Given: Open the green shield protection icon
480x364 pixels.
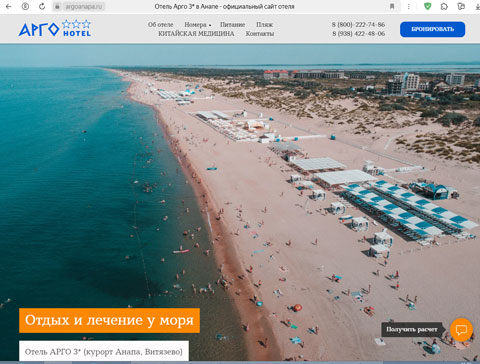Looking at the screenshot, I should (x=427, y=6).
